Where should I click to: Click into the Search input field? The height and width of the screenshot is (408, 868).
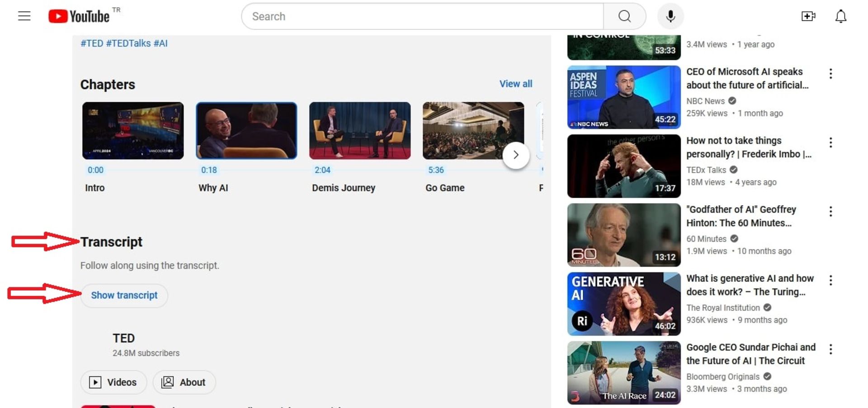point(423,16)
